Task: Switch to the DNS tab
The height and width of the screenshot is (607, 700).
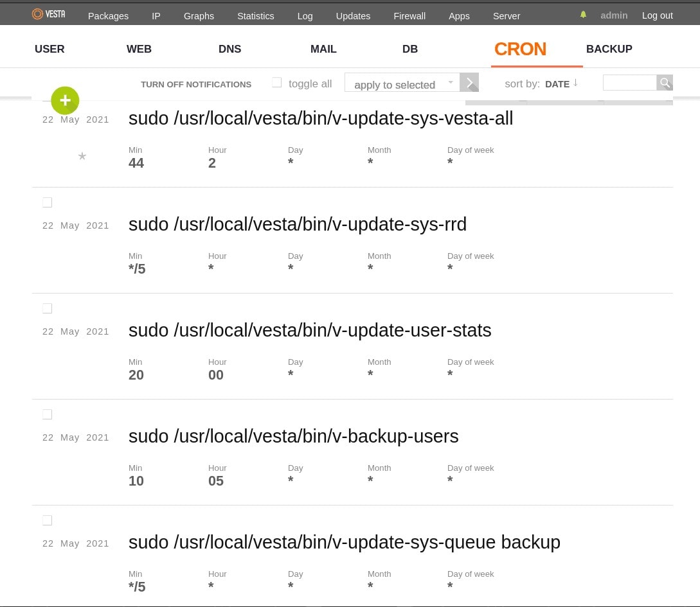Action: pos(229,49)
